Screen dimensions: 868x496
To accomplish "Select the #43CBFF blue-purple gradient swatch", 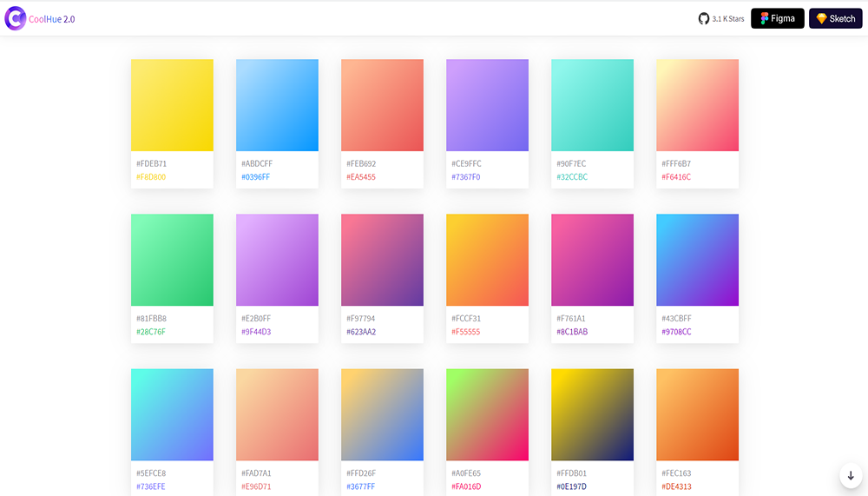I will (x=697, y=260).
